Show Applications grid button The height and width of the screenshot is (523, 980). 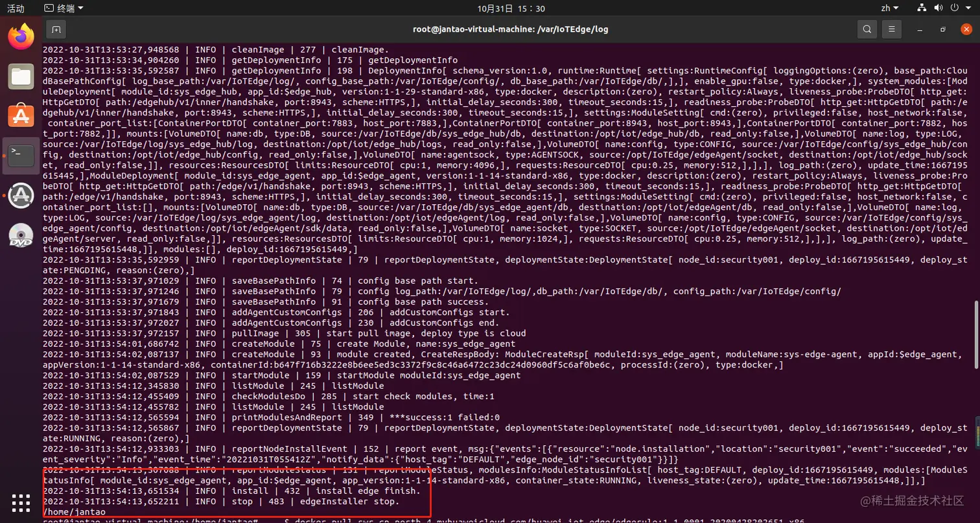coord(21,502)
